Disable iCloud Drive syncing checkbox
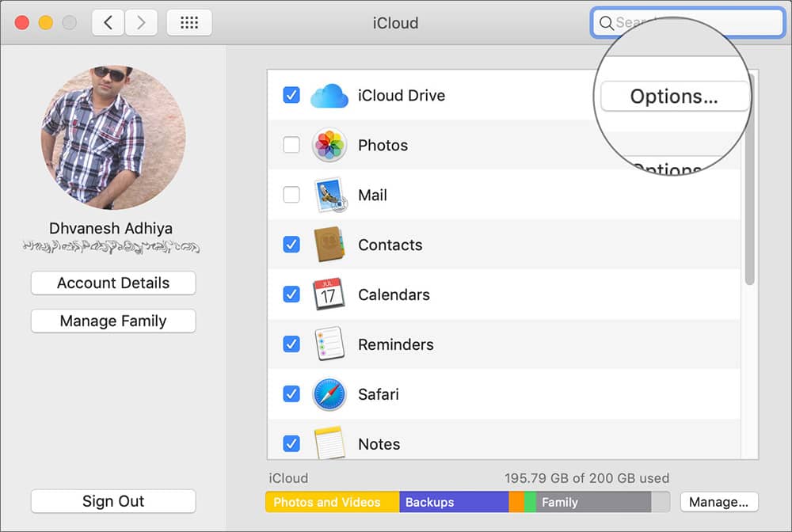Screen dimensions: 792x532 click(x=291, y=95)
